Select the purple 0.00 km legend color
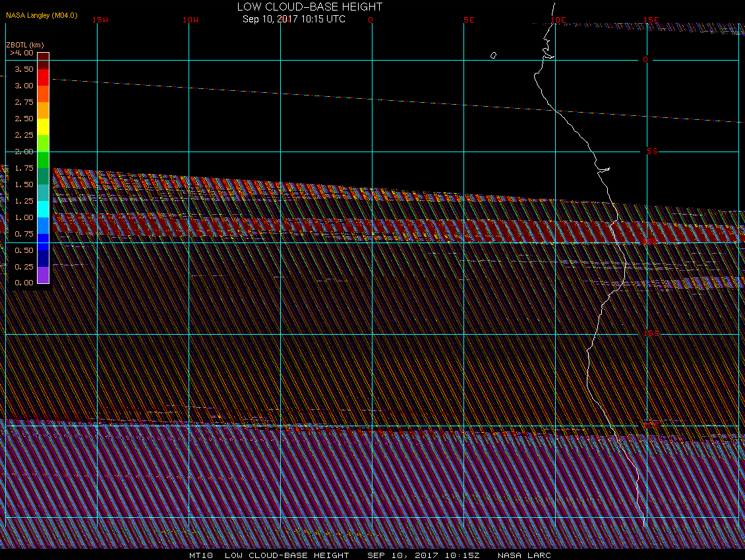Screen dimensions: 745x560 coord(44,275)
